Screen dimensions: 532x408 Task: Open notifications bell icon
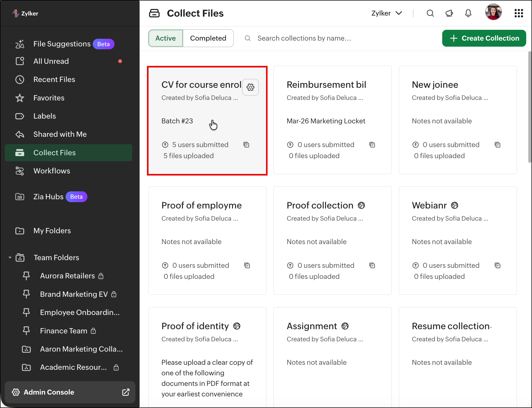[x=468, y=13]
